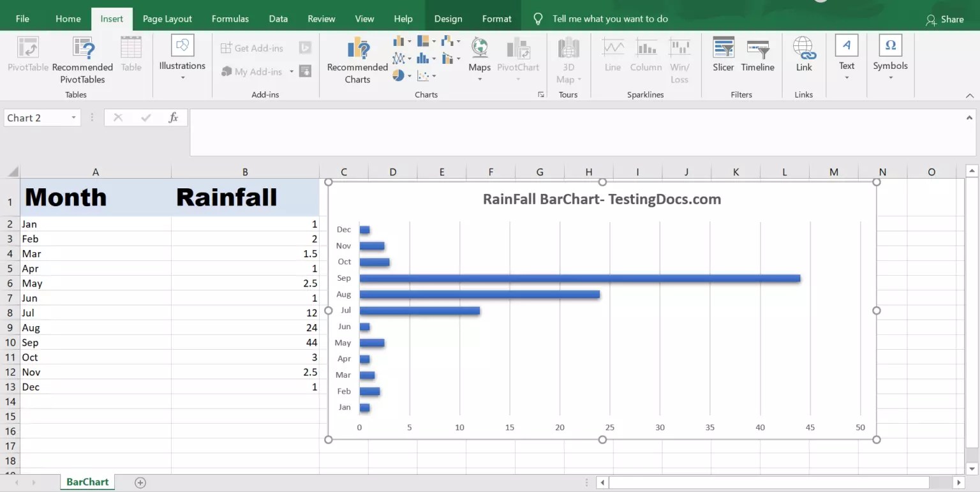Select the BarChart sheet tab
980x492 pixels.
pyautogui.click(x=87, y=482)
